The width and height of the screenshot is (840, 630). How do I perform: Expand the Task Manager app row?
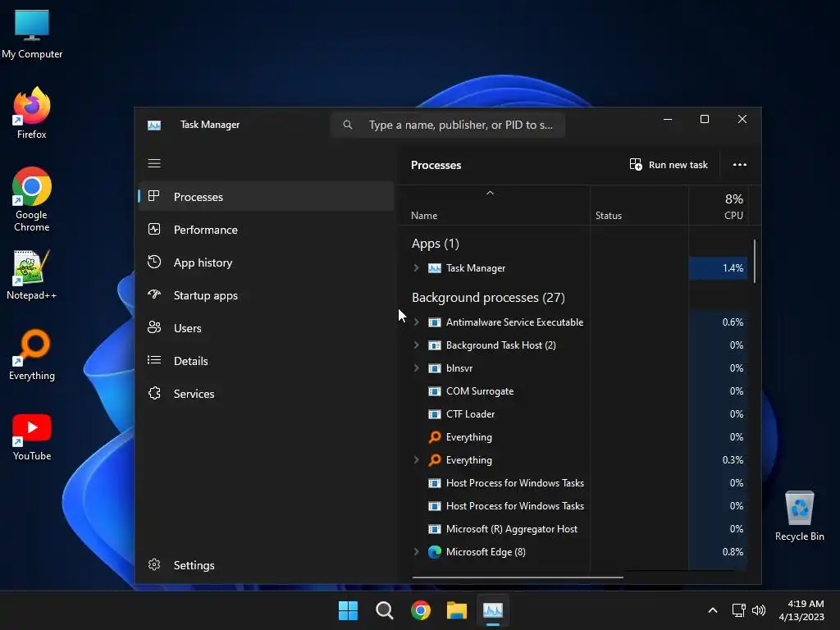pos(416,268)
